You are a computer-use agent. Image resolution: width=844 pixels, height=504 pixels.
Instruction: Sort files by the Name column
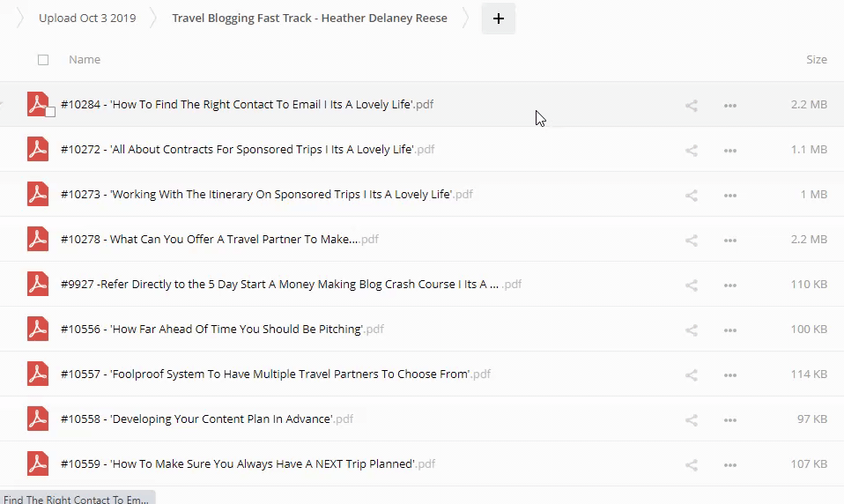pyautogui.click(x=85, y=60)
